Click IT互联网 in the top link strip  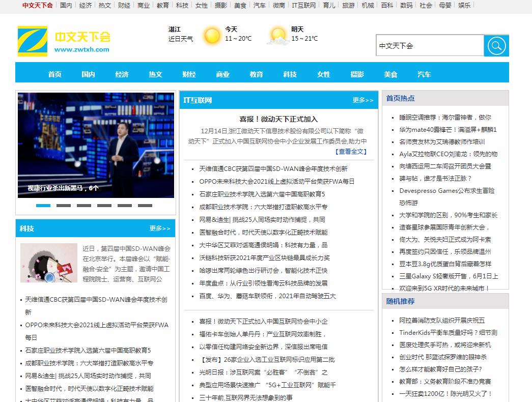tap(303, 6)
